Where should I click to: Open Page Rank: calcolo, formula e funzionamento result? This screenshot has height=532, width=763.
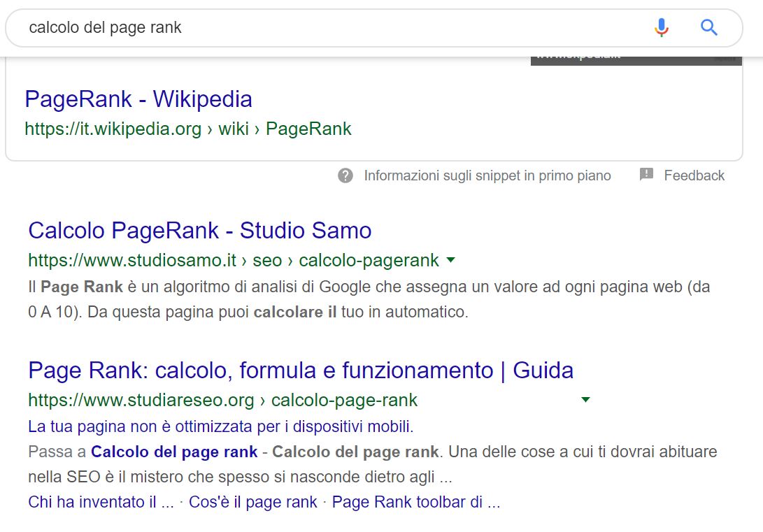point(301,371)
